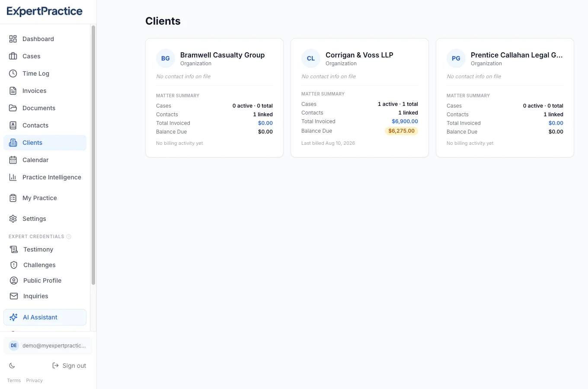Click the BG avatar on Bramwell card
The height and width of the screenshot is (389, 588).
pyautogui.click(x=166, y=58)
